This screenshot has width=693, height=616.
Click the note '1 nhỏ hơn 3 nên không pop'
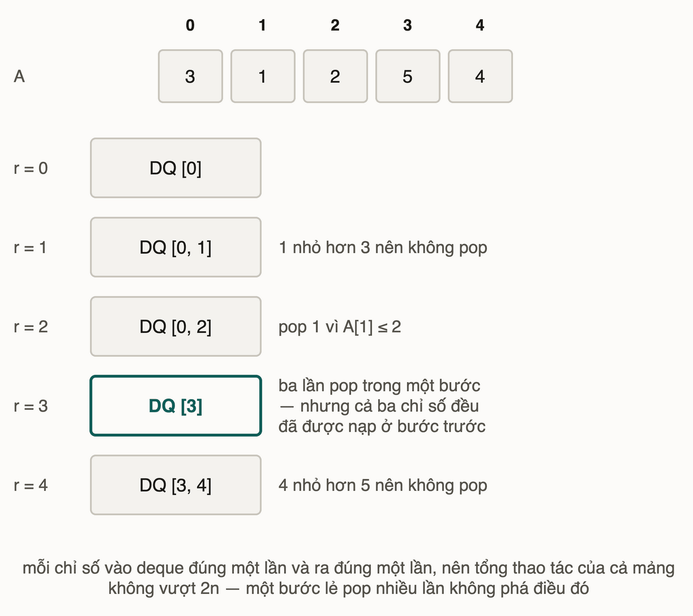click(x=383, y=247)
